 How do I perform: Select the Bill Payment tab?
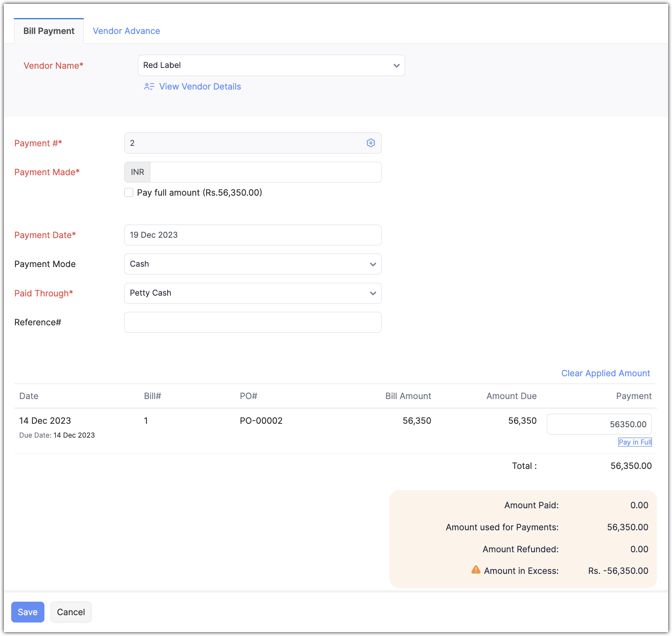pyautogui.click(x=49, y=31)
